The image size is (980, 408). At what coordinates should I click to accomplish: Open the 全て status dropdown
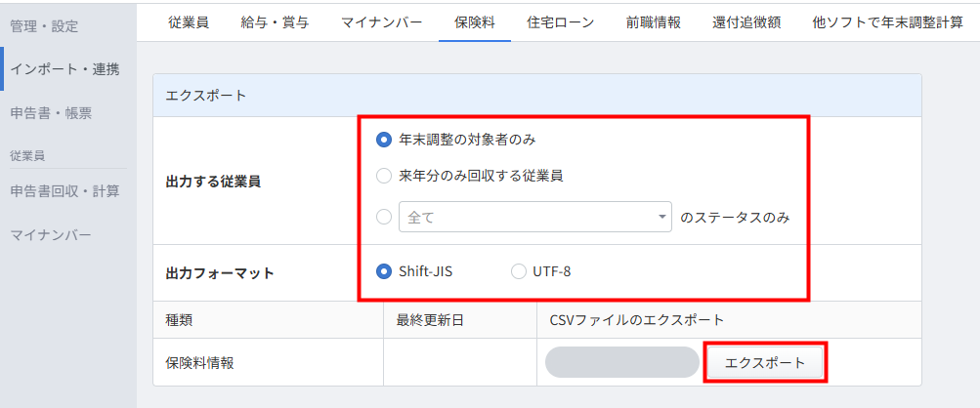tap(535, 217)
